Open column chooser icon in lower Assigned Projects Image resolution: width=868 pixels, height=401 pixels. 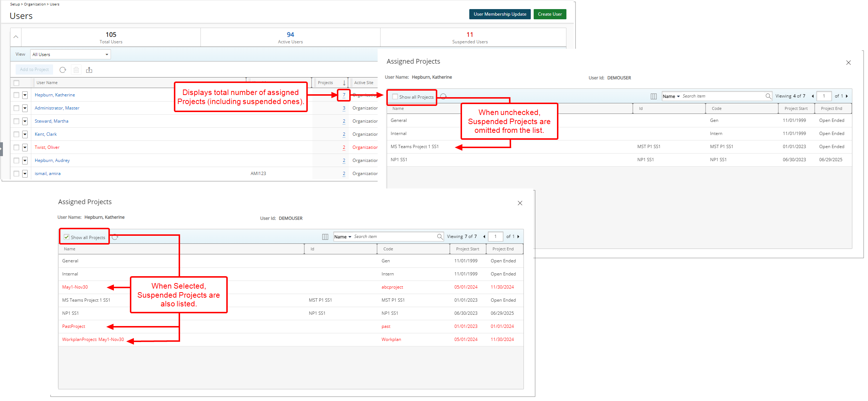[325, 237]
